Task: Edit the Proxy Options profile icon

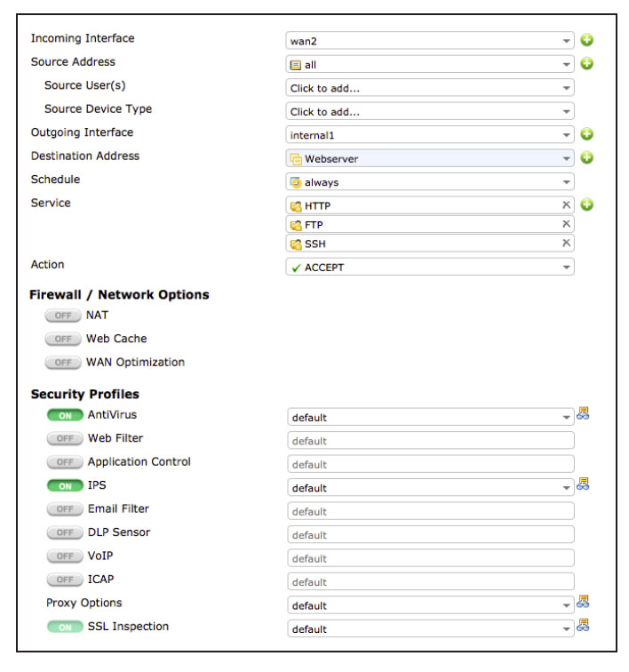Action: click(x=583, y=602)
